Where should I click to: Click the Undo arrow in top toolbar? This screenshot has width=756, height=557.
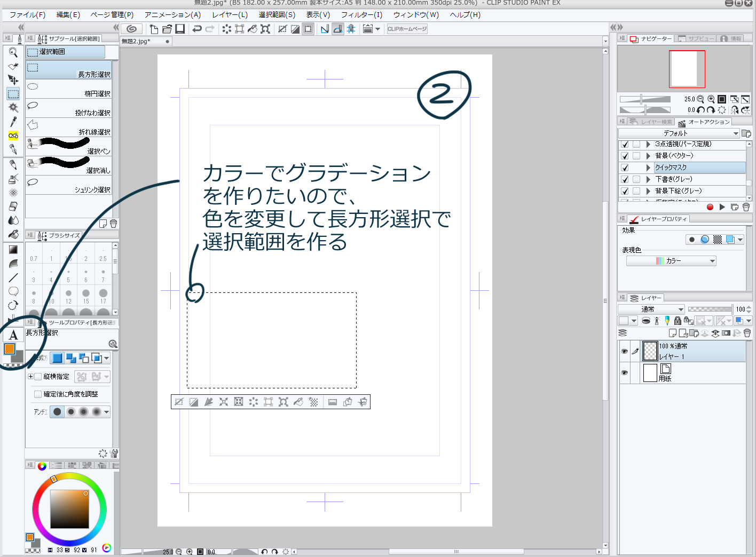pos(196,29)
